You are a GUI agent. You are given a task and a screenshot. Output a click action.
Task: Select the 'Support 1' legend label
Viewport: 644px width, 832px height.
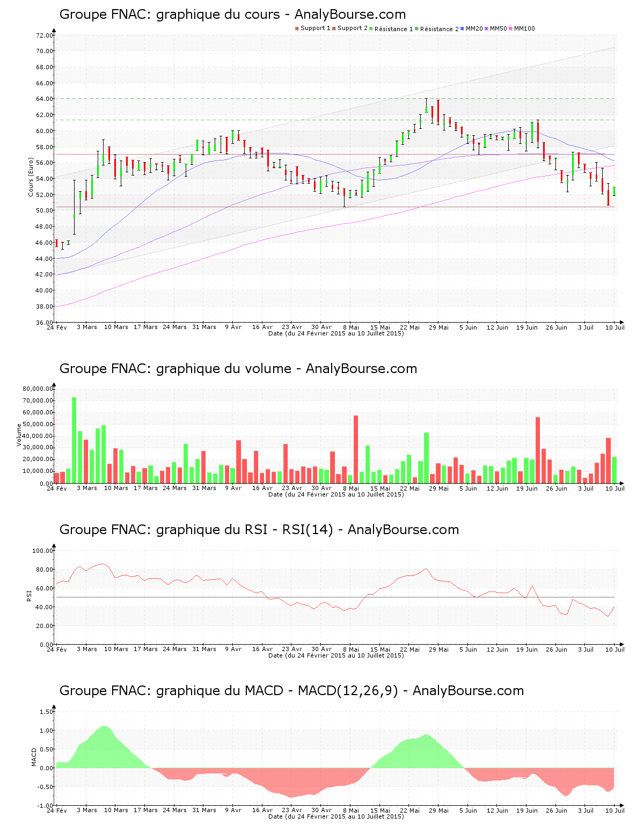coord(315,28)
